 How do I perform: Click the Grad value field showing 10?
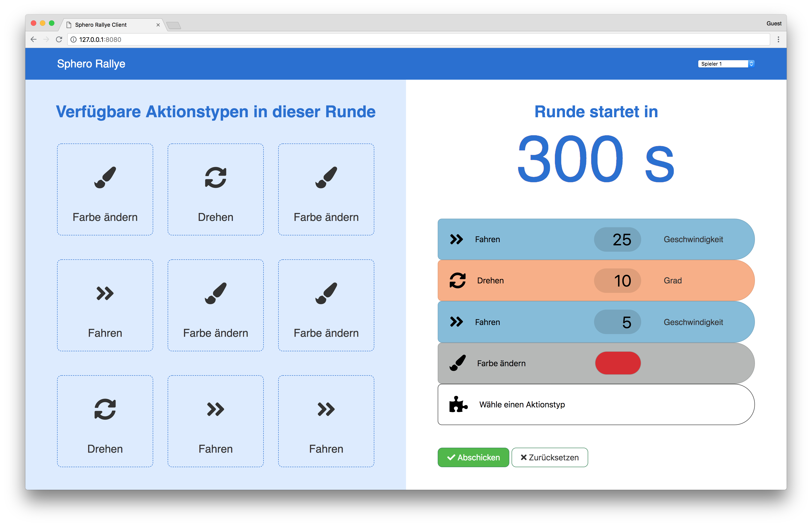pos(618,281)
